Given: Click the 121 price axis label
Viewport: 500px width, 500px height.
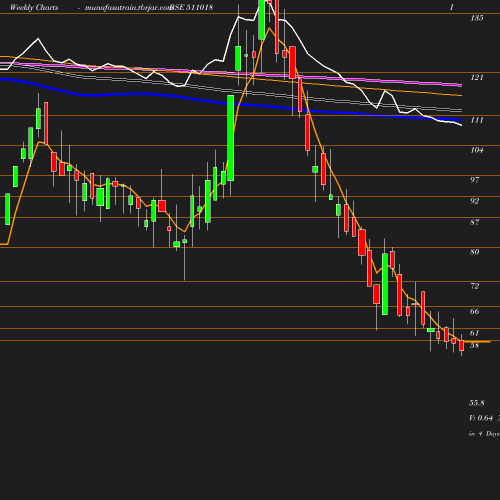Looking at the screenshot, I should click(x=477, y=77).
